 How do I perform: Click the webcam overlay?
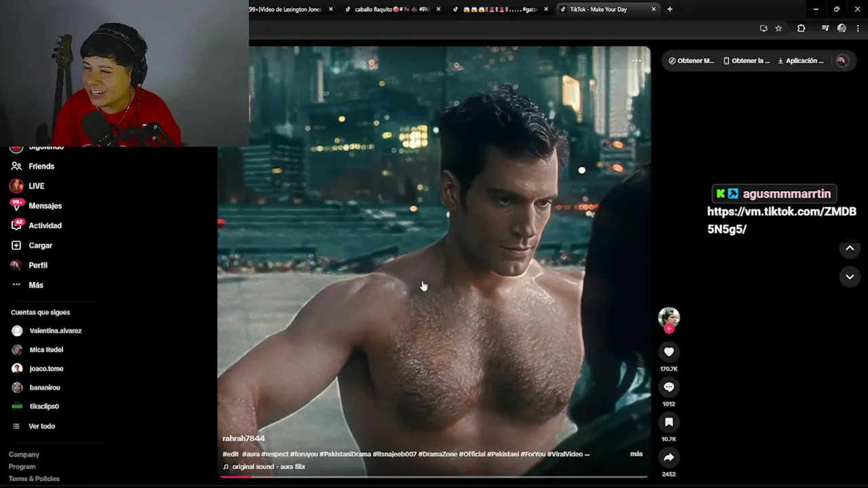(124, 73)
